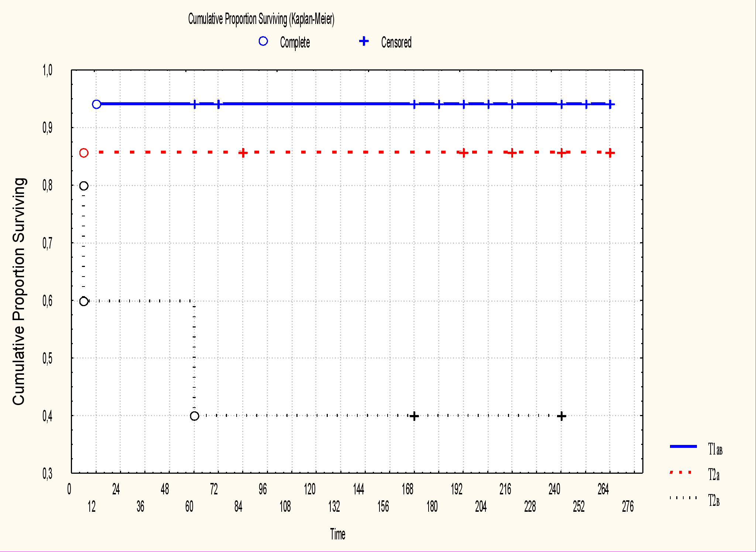Click the last red censored plus at time 264
The image size is (756, 552).
point(610,153)
